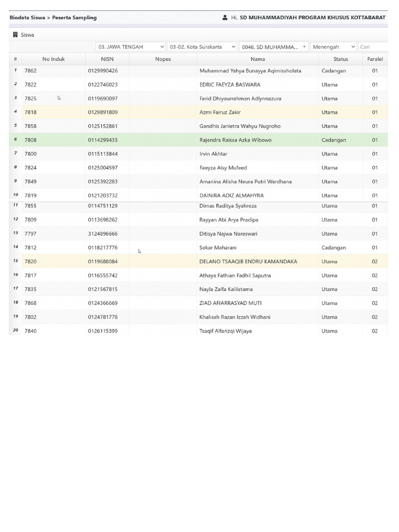Click the Peserta Sampling breadcrumb
399x532 pixels.
pos(74,18)
